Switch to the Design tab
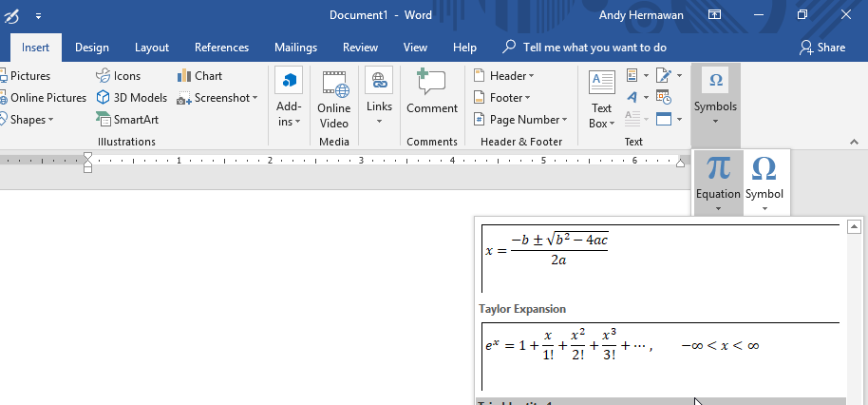The image size is (868, 405). (92, 48)
